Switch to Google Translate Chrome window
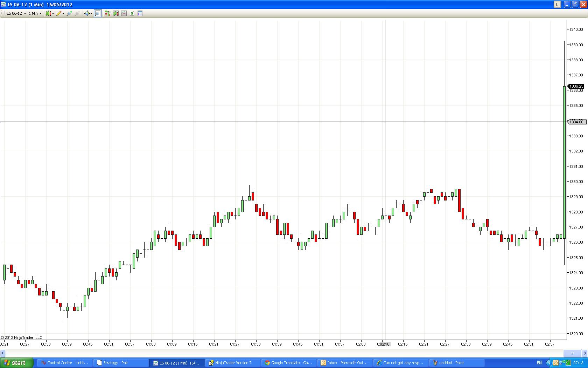This screenshot has width=588, height=368. [x=288, y=363]
